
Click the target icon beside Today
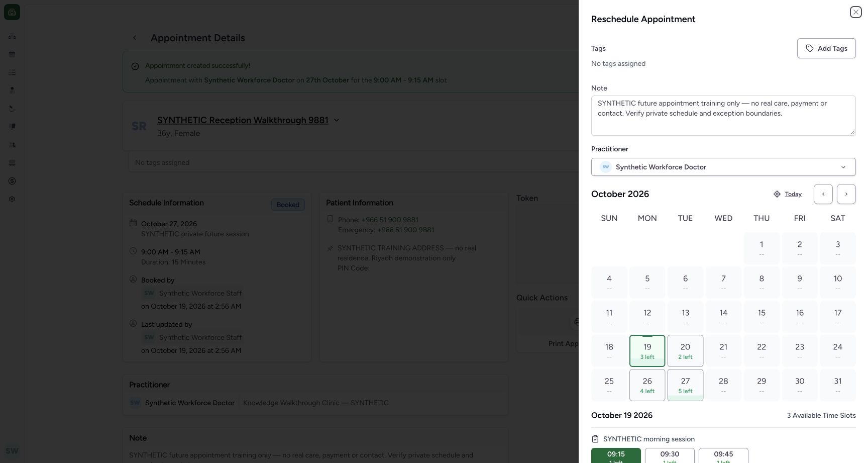click(x=777, y=194)
